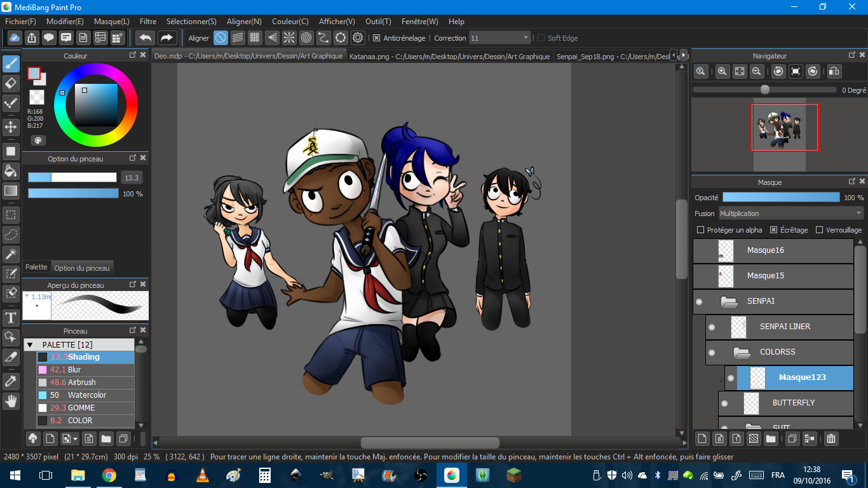Enable the Verrouillage checkbox
This screenshot has width=868, height=488.
(820, 230)
